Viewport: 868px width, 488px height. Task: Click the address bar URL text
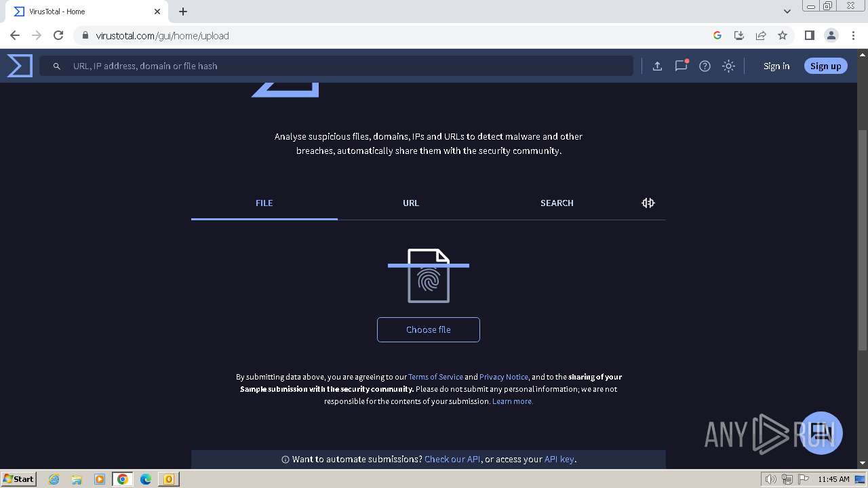click(x=162, y=35)
